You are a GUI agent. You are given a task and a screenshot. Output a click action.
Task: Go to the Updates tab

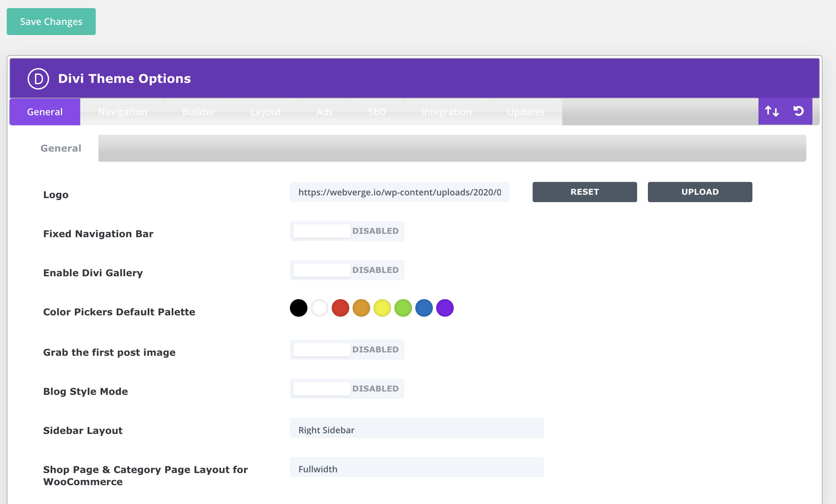(x=526, y=112)
